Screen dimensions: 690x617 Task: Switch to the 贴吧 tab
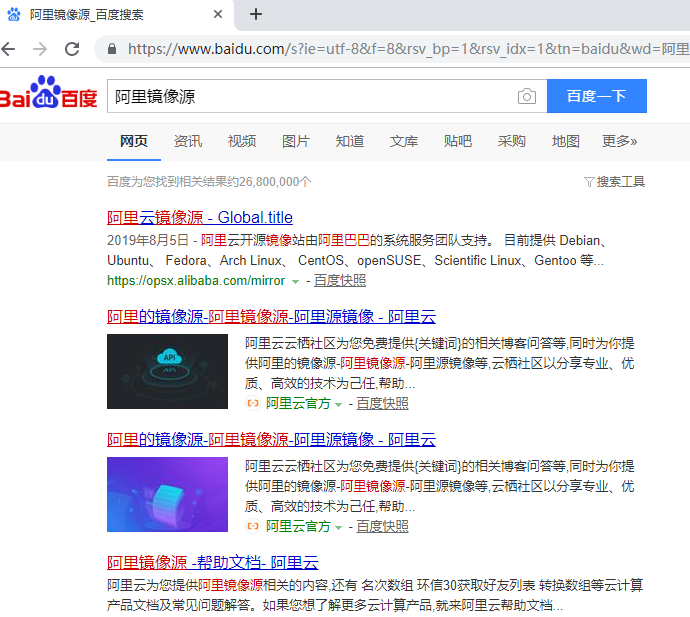tap(458, 141)
